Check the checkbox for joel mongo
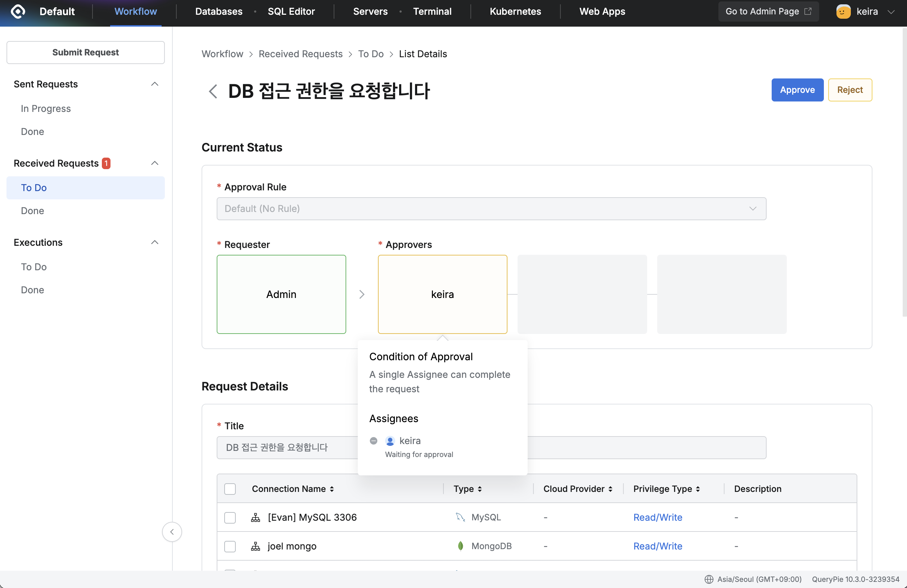The image size is (907, 588). point(230,546)
